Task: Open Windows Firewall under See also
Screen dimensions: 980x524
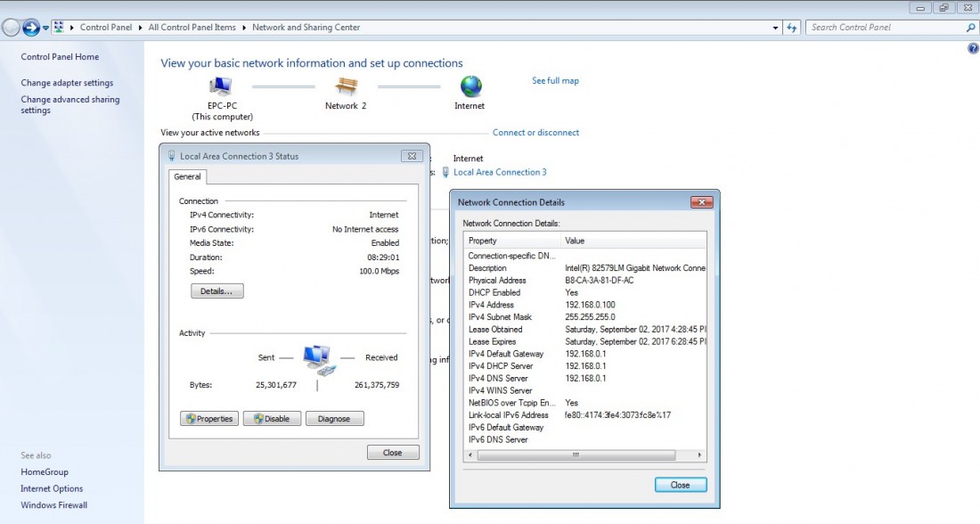Action: [x=53, y=505]
